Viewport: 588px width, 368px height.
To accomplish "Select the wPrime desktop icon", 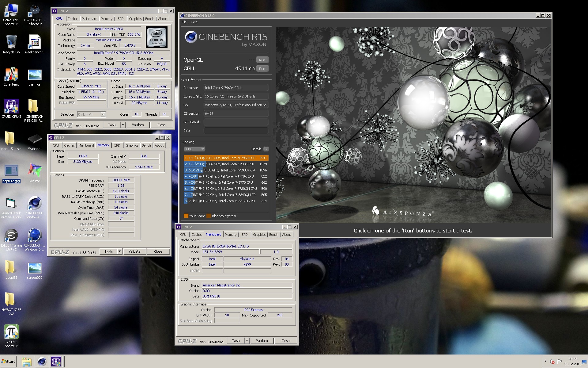I will click(35, 173).
